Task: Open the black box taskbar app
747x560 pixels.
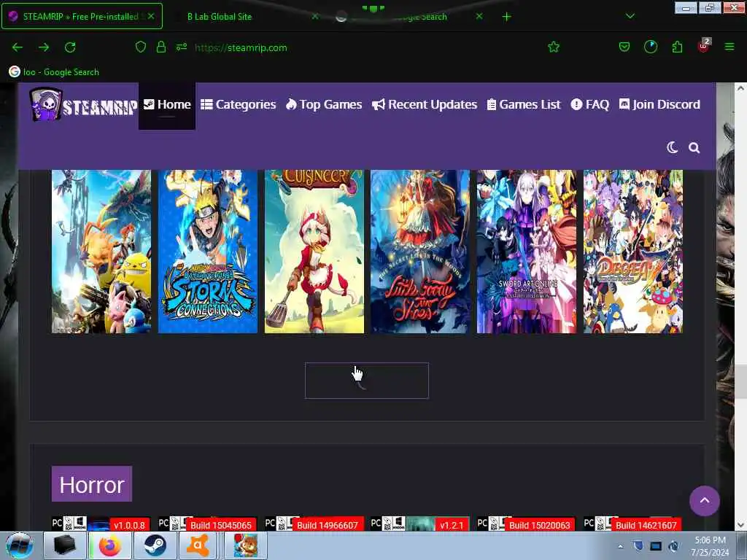Action: tap(65, 545)
